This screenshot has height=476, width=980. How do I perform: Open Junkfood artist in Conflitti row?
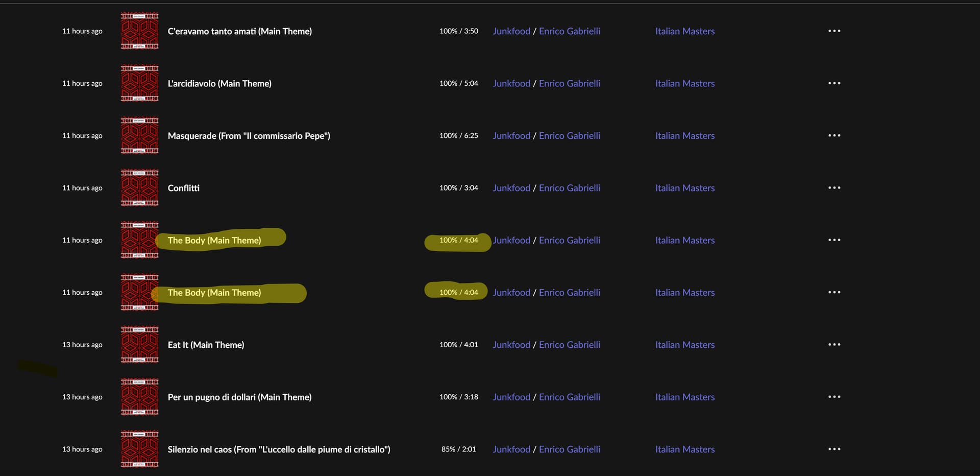(x=511, y=188)
